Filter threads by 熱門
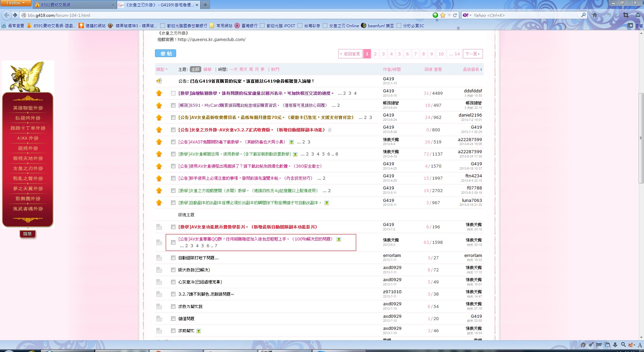The width and height of the screenshot is (644, 352). coord(275,70)
